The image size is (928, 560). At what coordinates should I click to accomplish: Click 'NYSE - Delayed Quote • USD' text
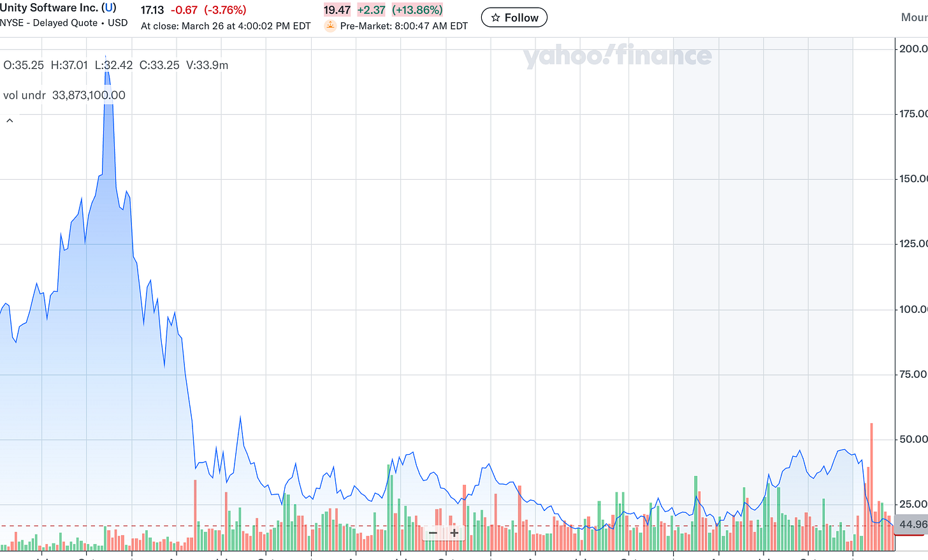pos(64,23)
